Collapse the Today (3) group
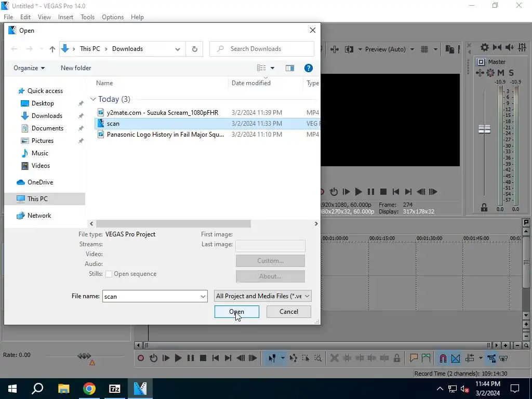 click(93, 99)
